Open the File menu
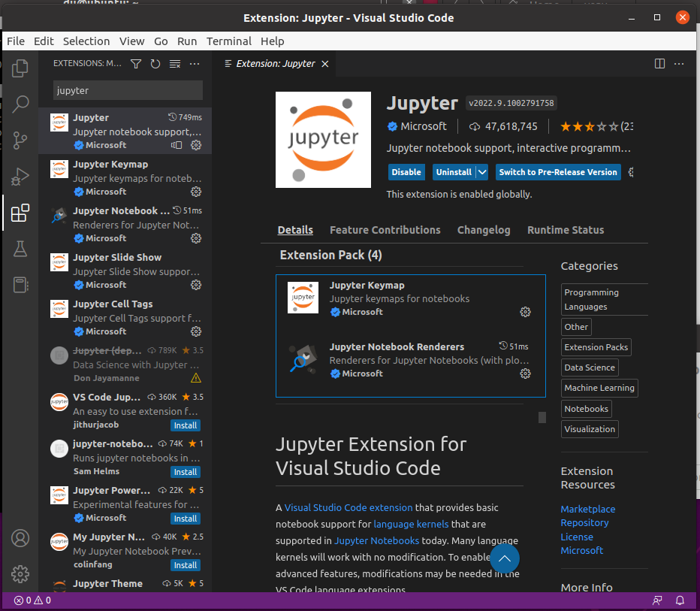This screenshot has width=700, height=611. click(x=16, y=41)
